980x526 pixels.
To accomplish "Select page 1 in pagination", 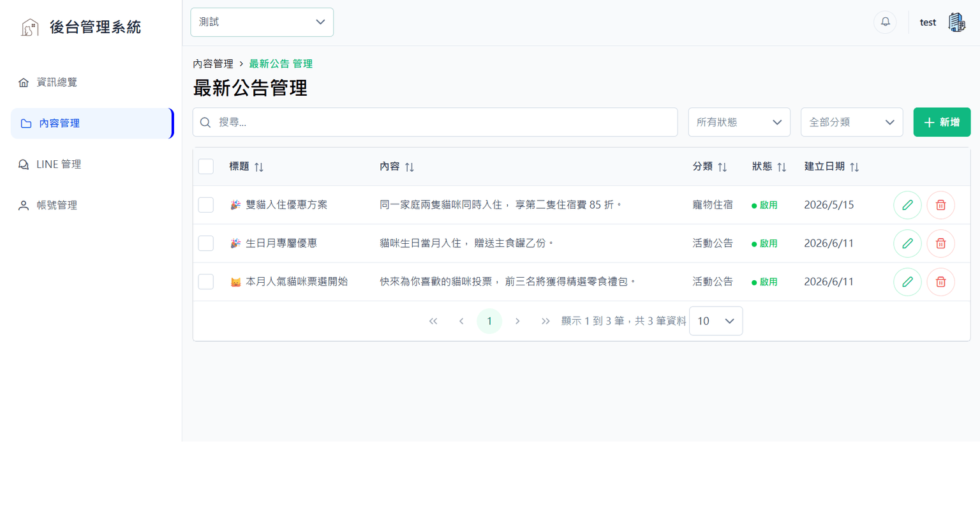I will coord(489,321).
